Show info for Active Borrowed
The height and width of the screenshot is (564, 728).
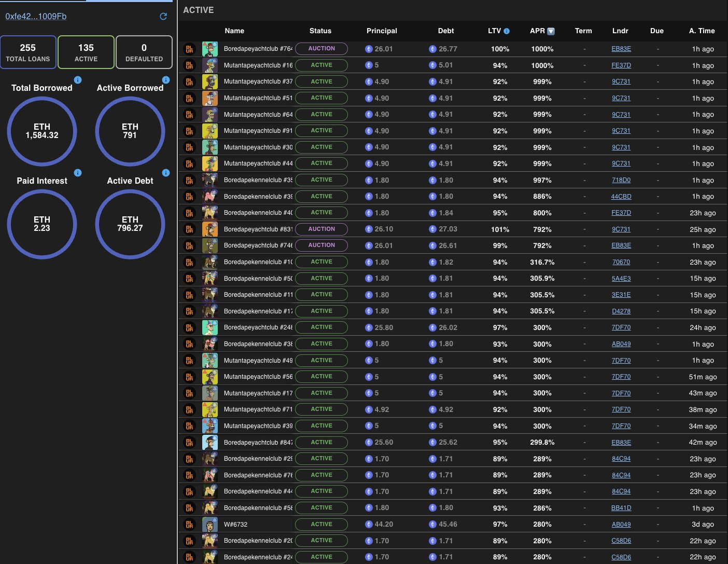click(x=166, y=80)
